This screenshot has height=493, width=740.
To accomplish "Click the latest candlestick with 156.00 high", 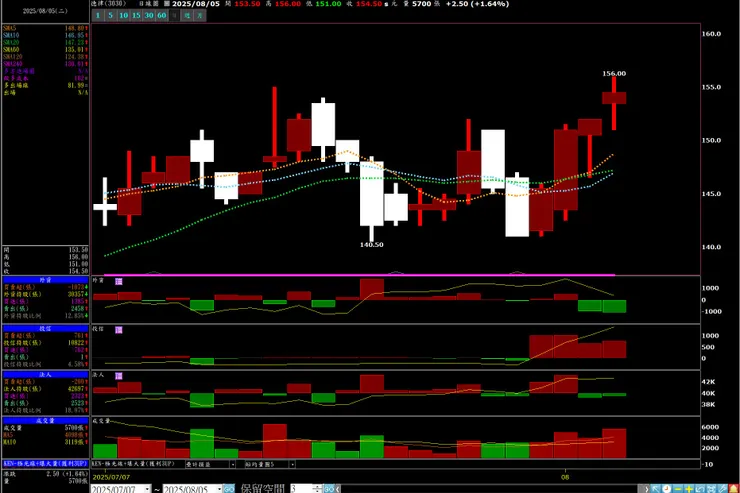I will 614,98.
